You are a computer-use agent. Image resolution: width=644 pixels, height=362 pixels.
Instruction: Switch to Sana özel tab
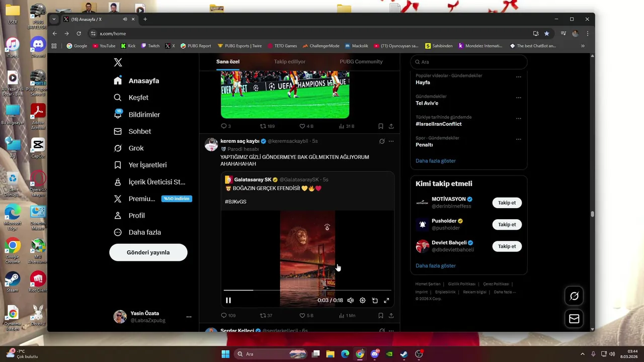click(228, 61)
